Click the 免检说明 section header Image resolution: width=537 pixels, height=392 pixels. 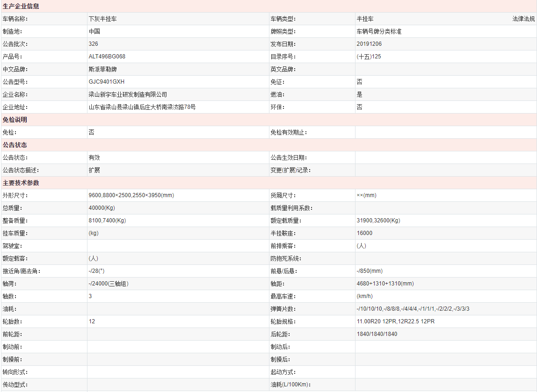pyautogui.click(x=15, y=120)
